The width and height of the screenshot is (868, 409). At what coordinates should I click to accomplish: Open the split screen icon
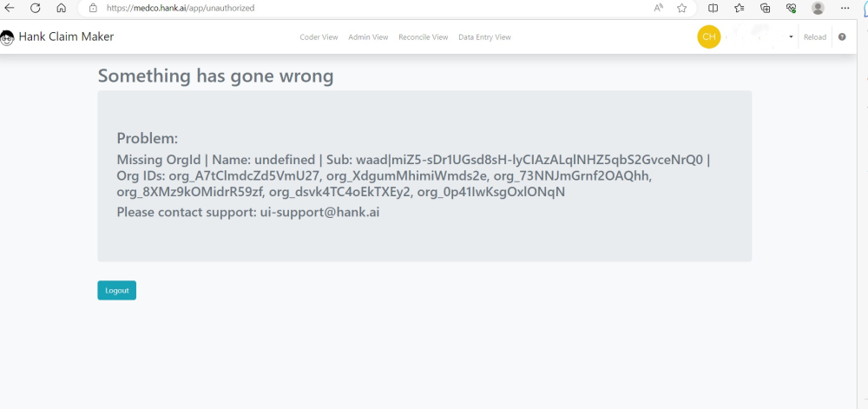pos(713,8)
